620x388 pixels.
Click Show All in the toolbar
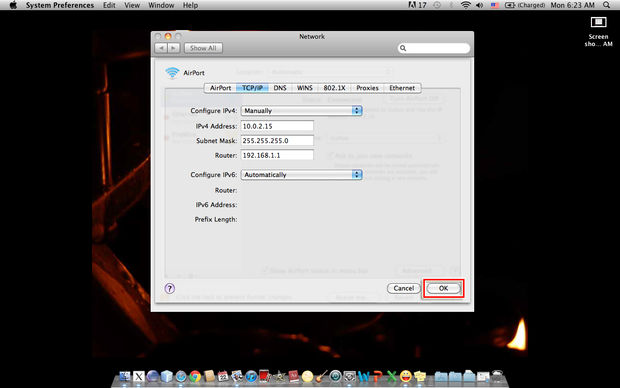(x=203, y=48)
